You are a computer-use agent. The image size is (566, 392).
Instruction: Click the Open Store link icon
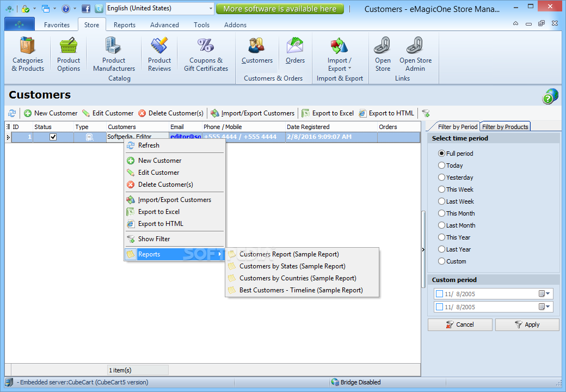click(x=383, y=54)
